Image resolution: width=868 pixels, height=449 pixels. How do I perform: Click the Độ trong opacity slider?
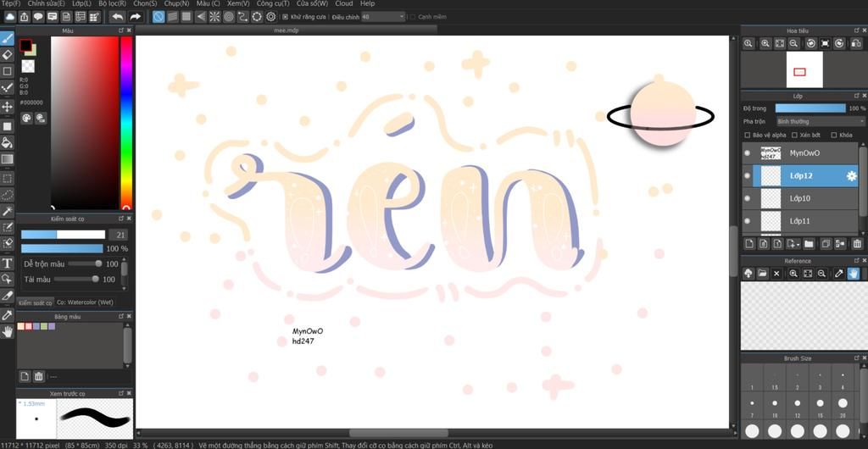click(x=810, y=108)
